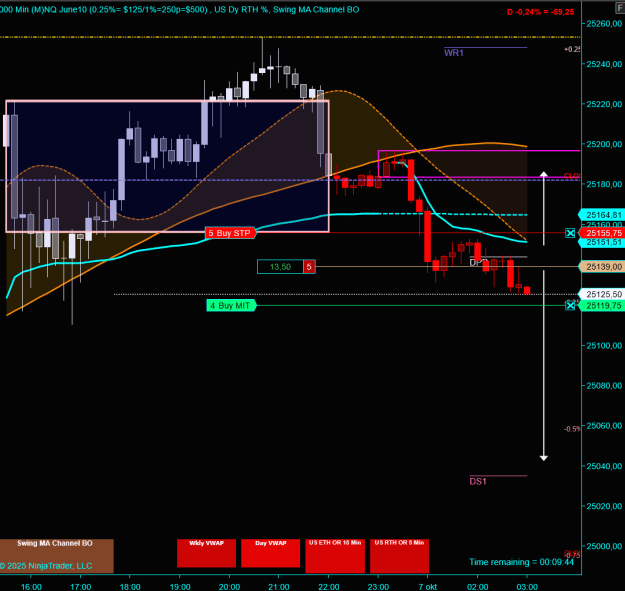Click the 25000,00 price axis label

coord(604,546)
